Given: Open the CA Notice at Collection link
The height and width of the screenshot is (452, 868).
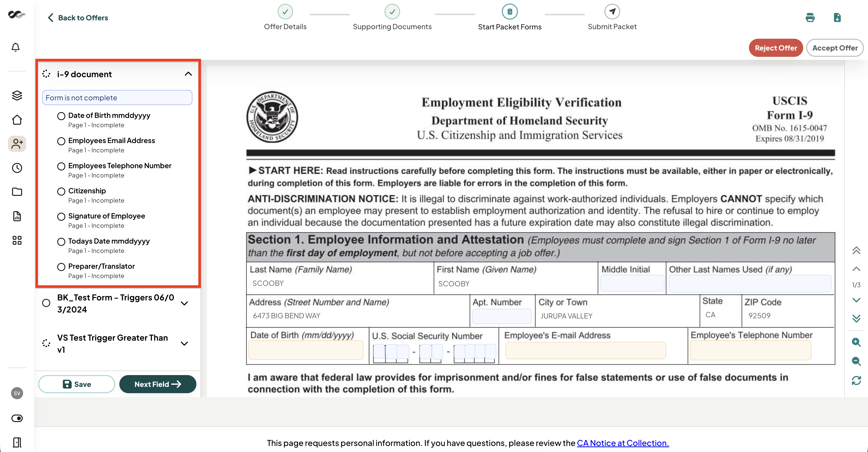Looking at the screenshot, I should (x=623, y=443).
